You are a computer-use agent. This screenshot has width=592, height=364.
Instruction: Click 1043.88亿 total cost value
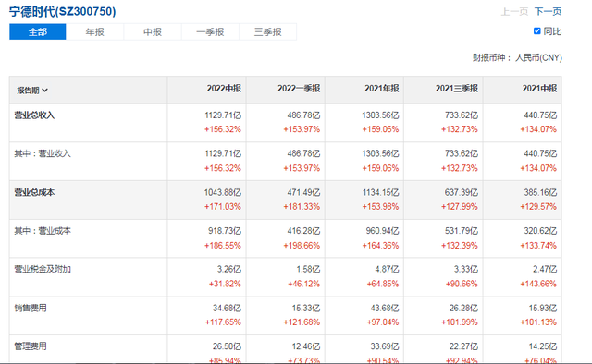[x=223, y=192]
